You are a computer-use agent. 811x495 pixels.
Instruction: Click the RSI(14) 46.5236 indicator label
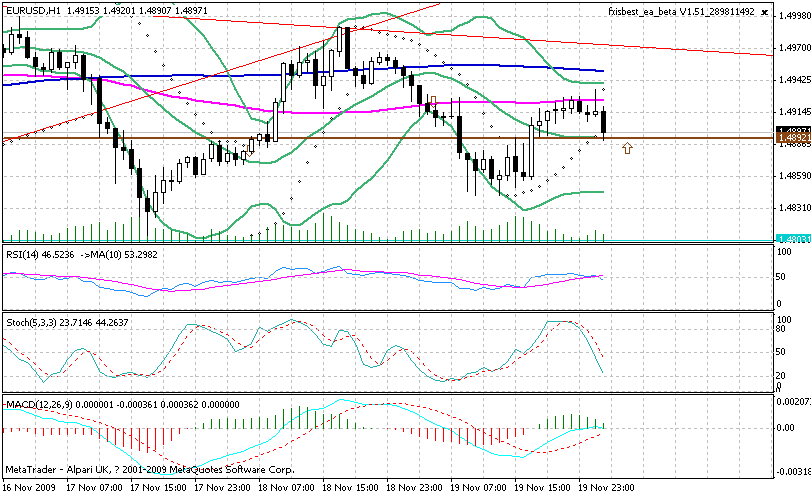[x=40, y=254]
